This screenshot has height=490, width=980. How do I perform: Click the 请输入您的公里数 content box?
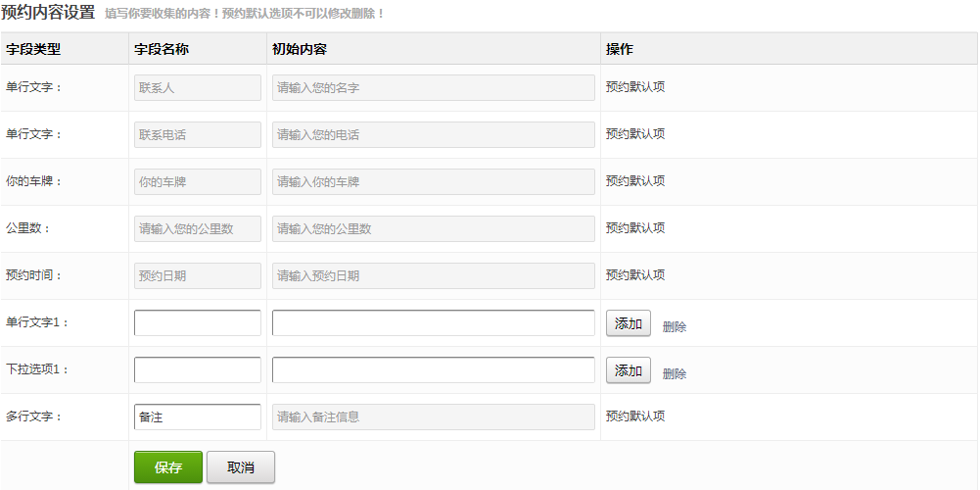pos(433,229)
